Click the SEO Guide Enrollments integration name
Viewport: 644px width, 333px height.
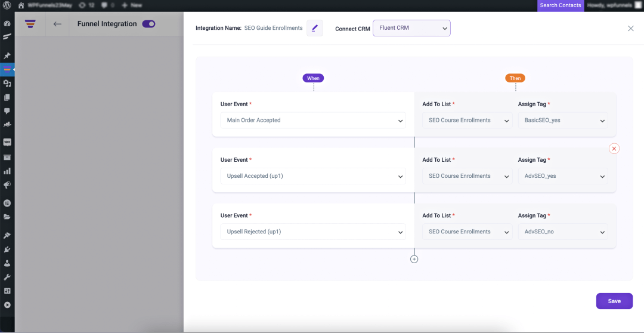click(273, 28)
